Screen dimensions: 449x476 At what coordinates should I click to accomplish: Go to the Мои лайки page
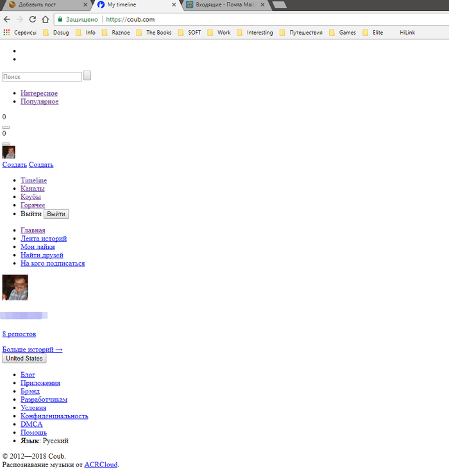coord(37,246)
